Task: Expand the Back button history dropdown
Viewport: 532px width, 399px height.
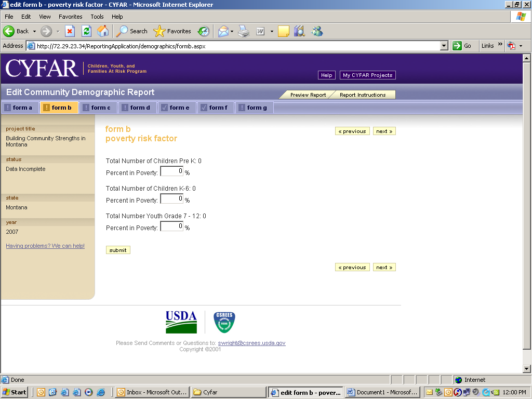Action: click(x=34, y=31)
